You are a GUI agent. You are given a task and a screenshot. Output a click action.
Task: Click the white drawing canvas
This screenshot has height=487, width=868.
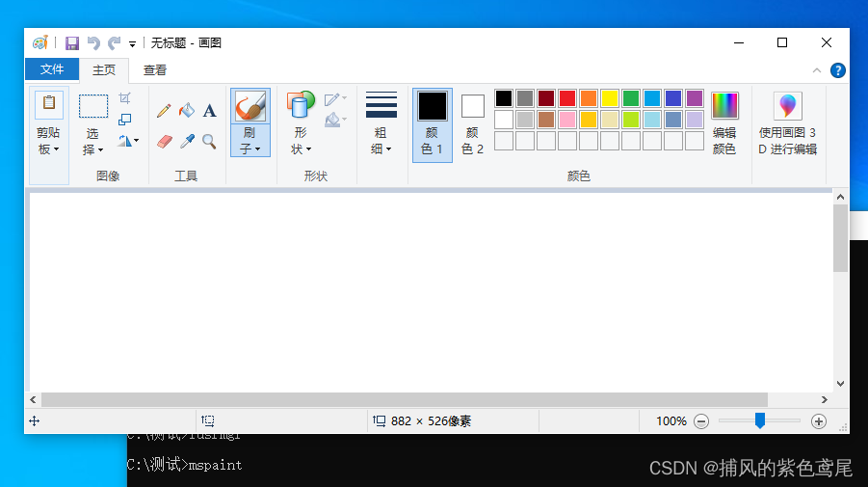431,292
